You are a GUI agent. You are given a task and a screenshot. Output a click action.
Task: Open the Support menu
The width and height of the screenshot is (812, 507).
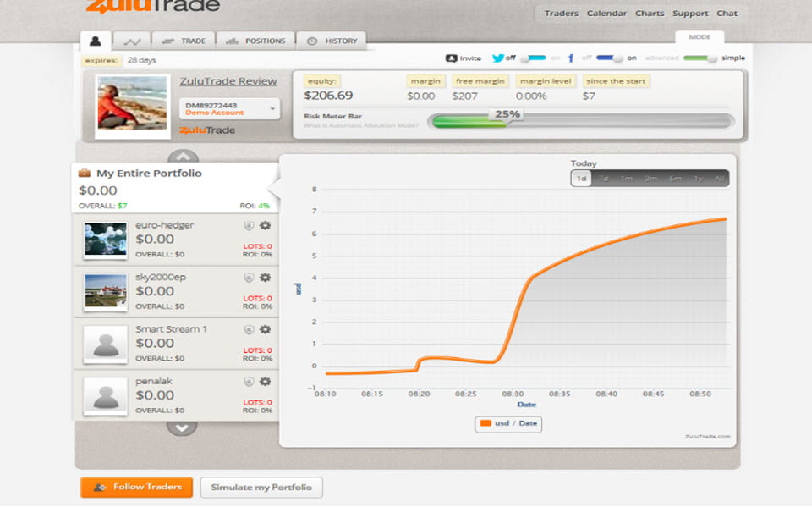pos(690,14)
